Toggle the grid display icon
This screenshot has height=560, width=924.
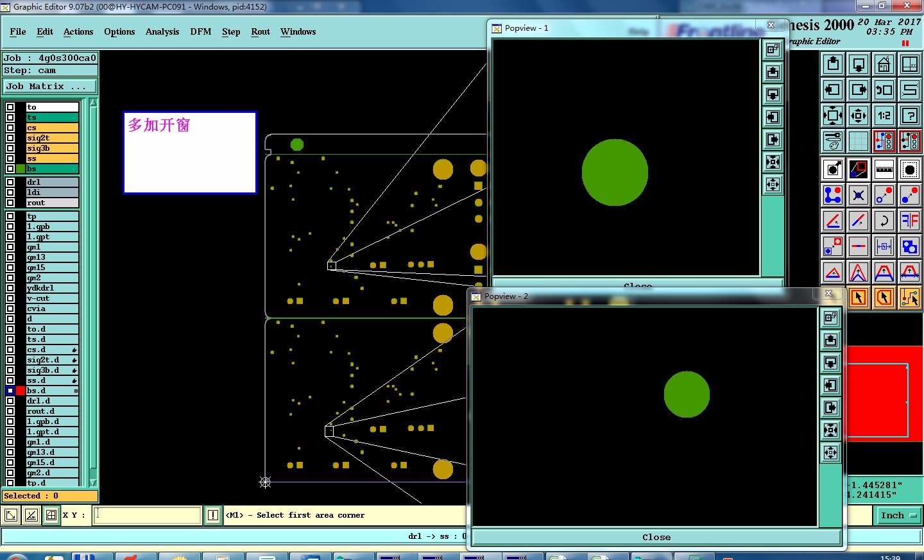tap(859, 141)
